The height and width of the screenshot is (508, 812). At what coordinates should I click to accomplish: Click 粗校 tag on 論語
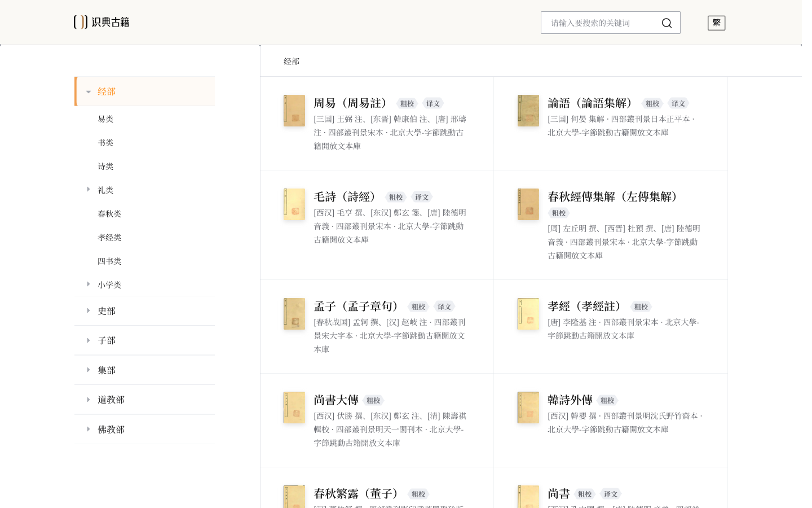pyautogui.click(x=652, y=103)
